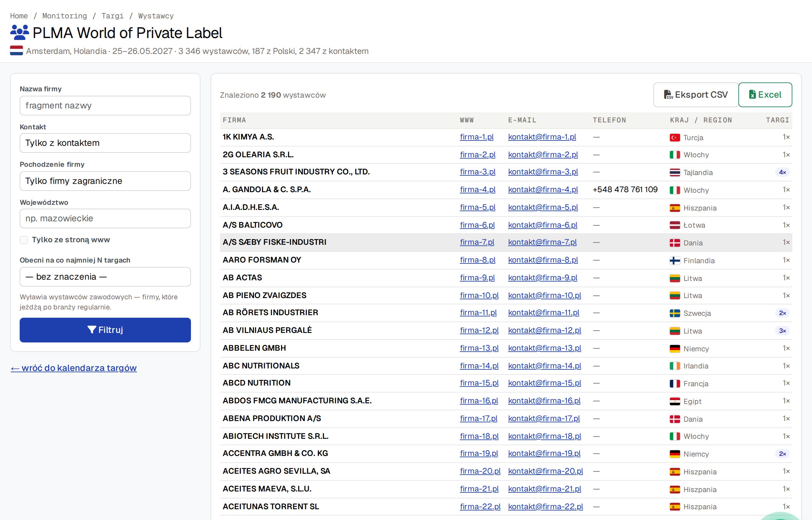Open website link firma-4.pl
This screenshot has width=812, height=520.
pyautogui.click(x=478, y=189)
